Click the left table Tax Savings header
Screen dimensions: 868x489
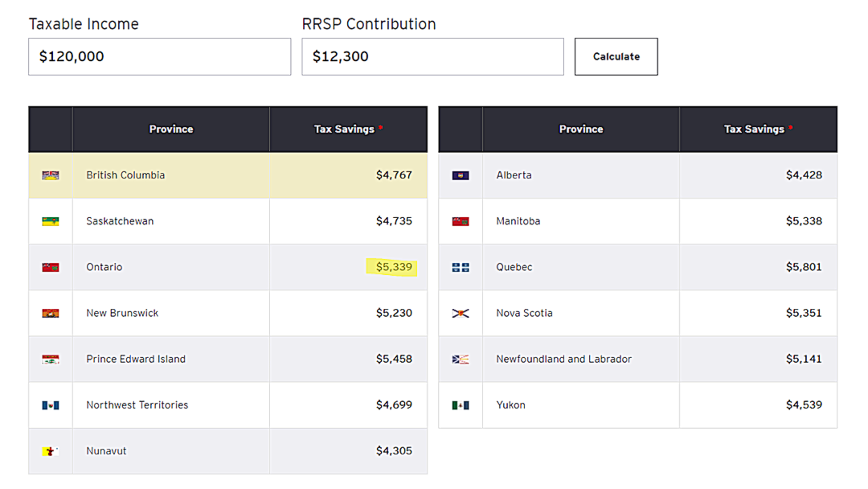tap(345, 129)
